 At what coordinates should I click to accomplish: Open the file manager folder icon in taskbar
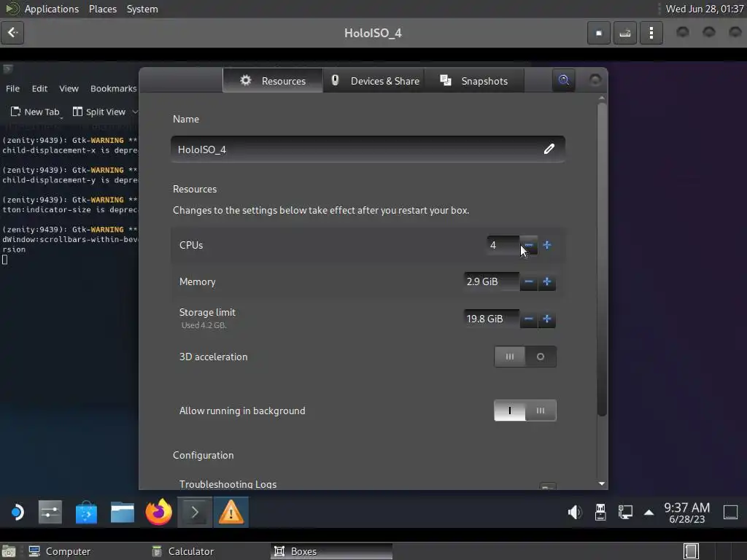click(x=123, y=513)
